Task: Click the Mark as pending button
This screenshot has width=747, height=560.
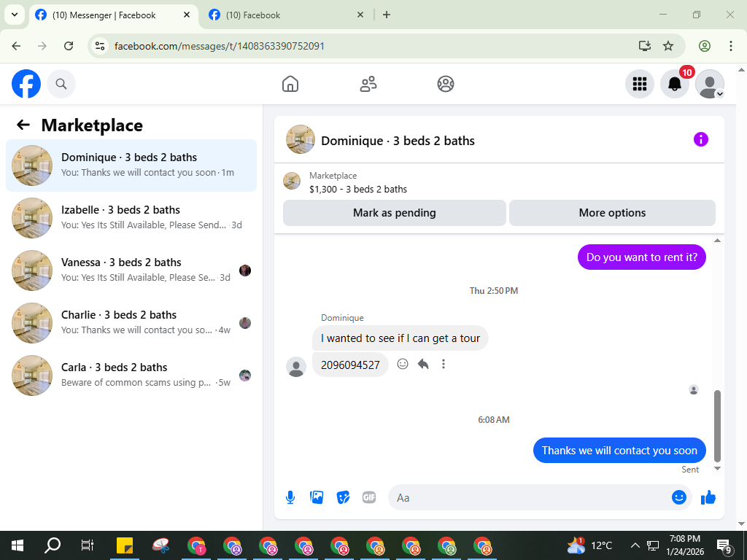Action: (x=395, y=213)
